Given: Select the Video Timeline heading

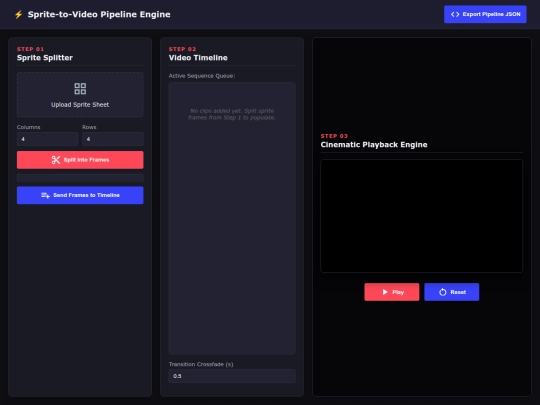Looking at the screenshot, I should (198, 58).
